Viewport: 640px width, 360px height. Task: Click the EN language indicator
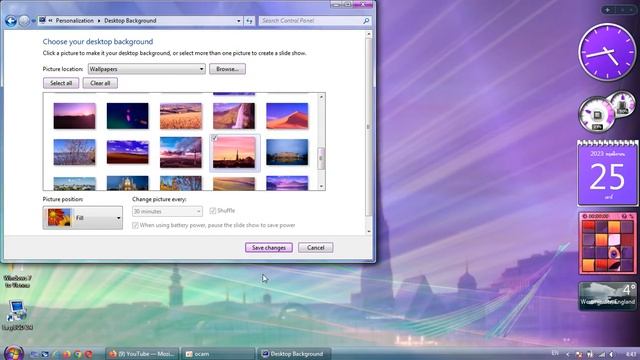[x=555, y=353]
